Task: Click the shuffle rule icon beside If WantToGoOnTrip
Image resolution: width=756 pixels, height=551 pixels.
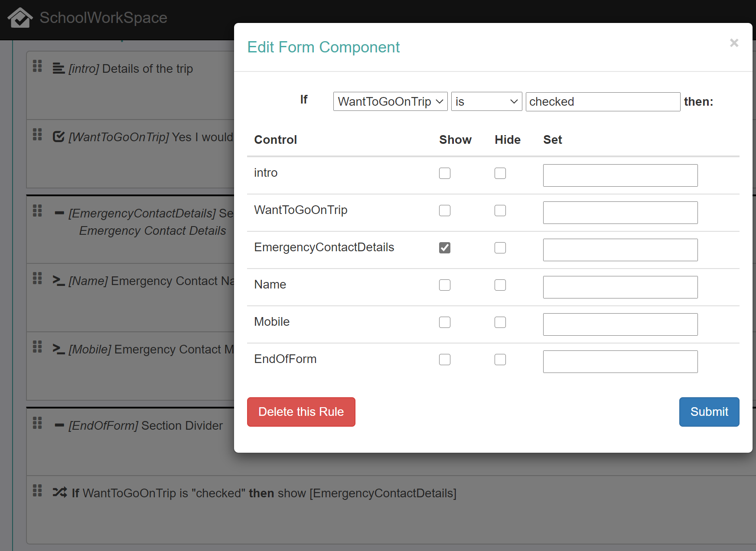Action: click(59, 493)
